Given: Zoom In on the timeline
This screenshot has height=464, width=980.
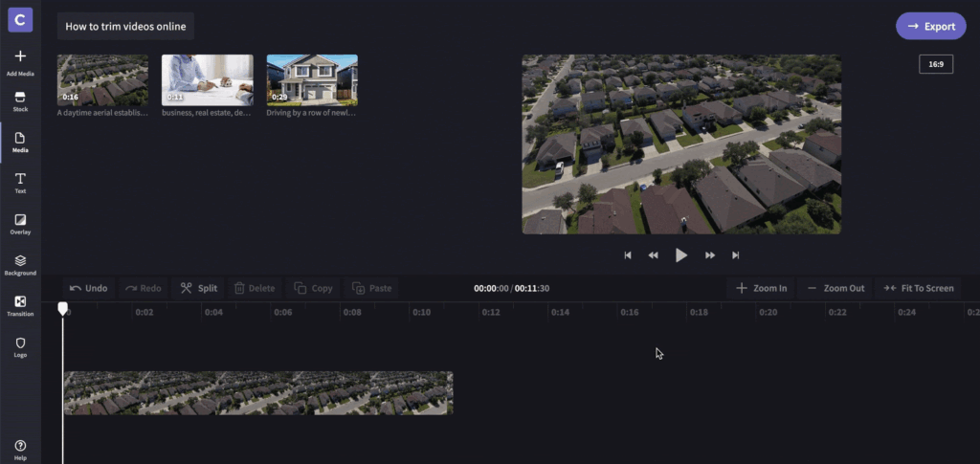Looking at the screenshot, I should point(761,288).
